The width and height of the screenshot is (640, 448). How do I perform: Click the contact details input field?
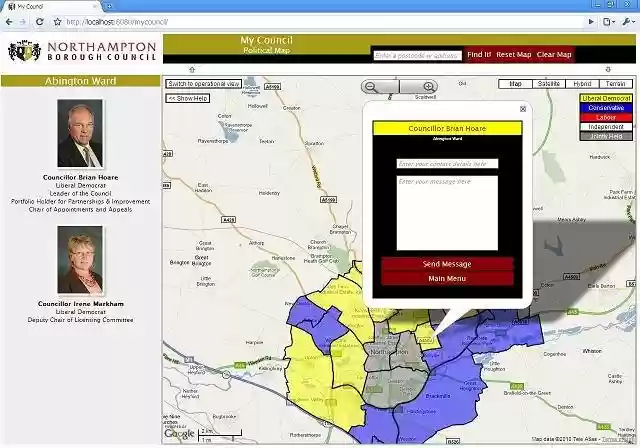(x=447, y=164)
